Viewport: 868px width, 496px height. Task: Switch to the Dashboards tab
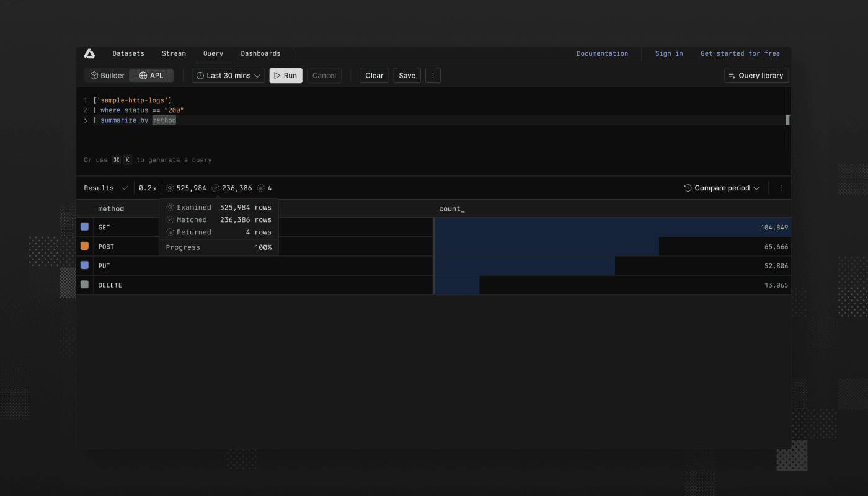(260, 53)
